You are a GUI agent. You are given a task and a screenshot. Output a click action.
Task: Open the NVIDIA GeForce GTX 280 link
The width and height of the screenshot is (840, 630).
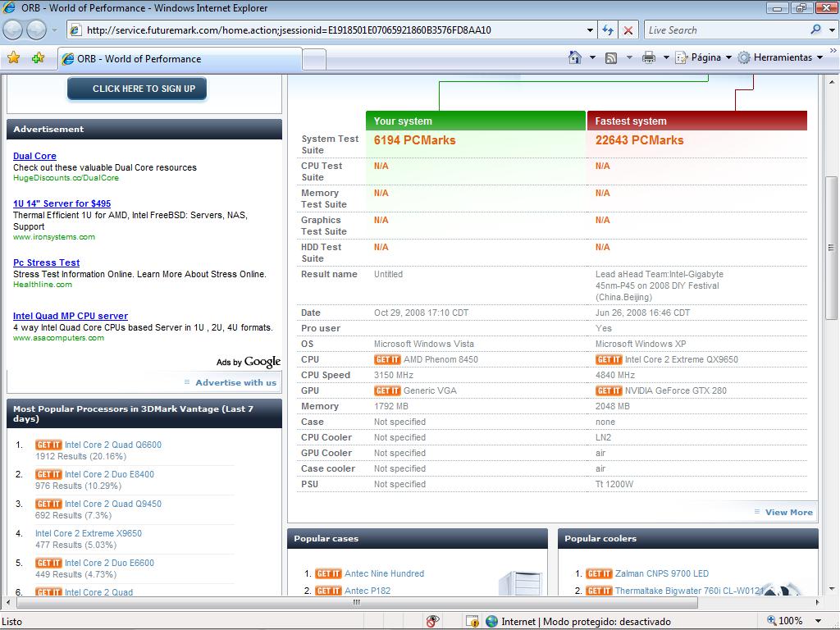676,390
